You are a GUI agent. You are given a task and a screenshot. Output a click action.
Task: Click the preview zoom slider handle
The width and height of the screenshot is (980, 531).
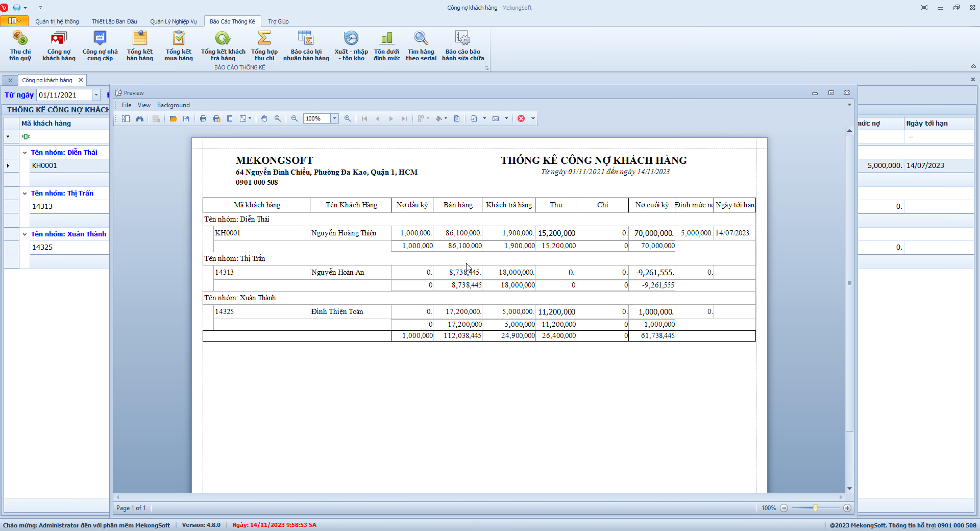pyautogui.click(x=815, y=508)
